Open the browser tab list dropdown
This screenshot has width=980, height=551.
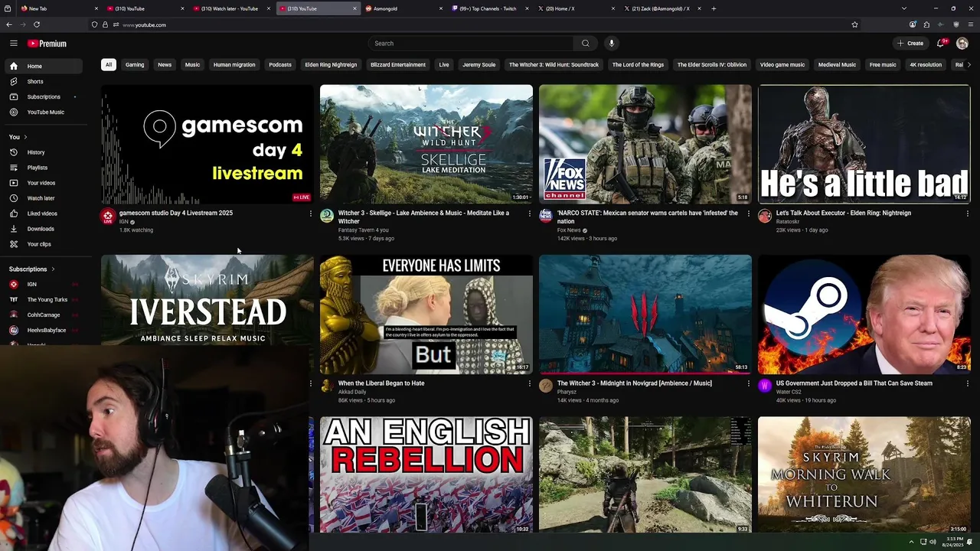point(903,8)
